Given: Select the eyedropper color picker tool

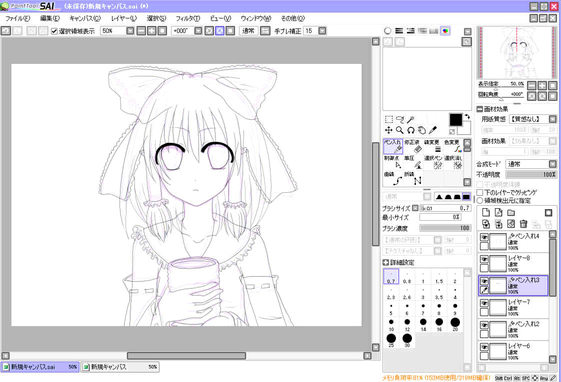Looking at the screenshot, I should 433,130.
